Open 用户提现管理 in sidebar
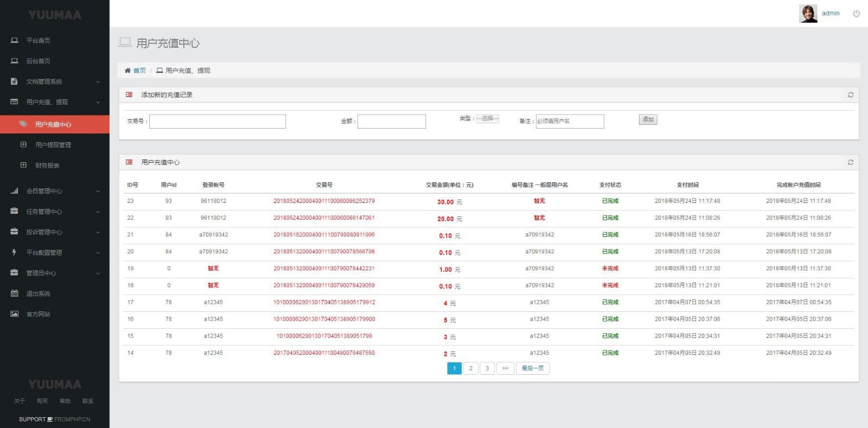The image size is (868, 428). [53, 145]
